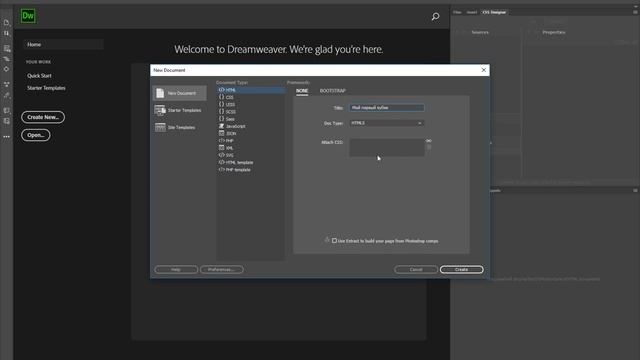Select CSS document type
640x360 pixels.
point(251,97)
